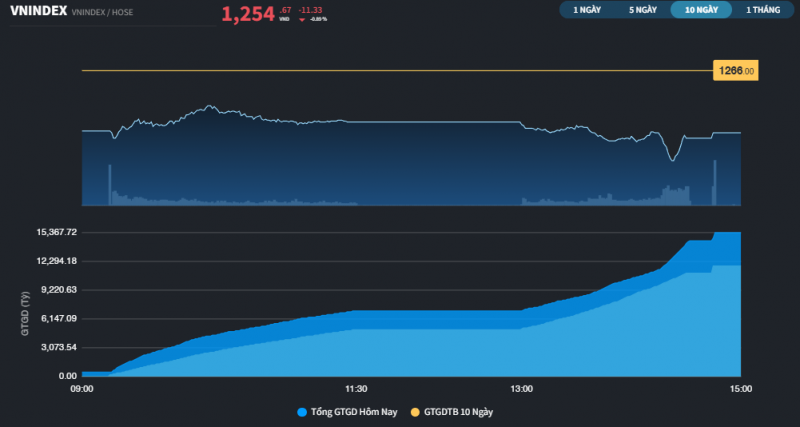Click the 1,254 index price value

click(247, 14)
